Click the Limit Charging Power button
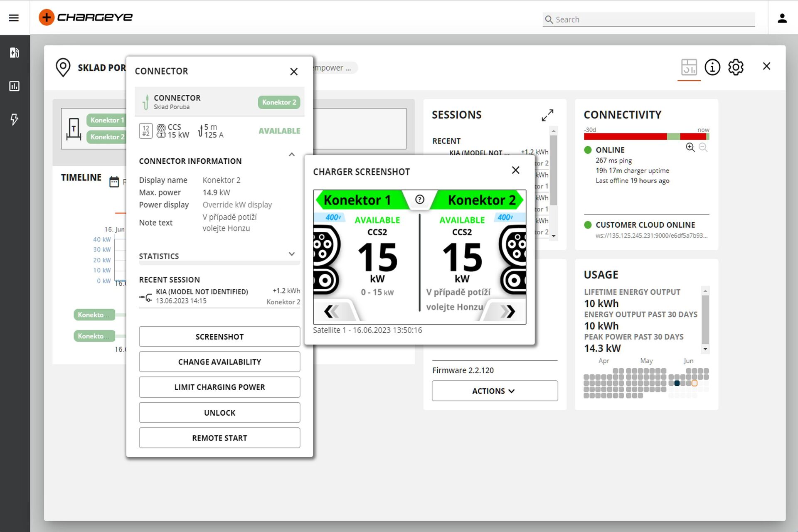The height and width of the screenshot is (532, 798). 219,387
